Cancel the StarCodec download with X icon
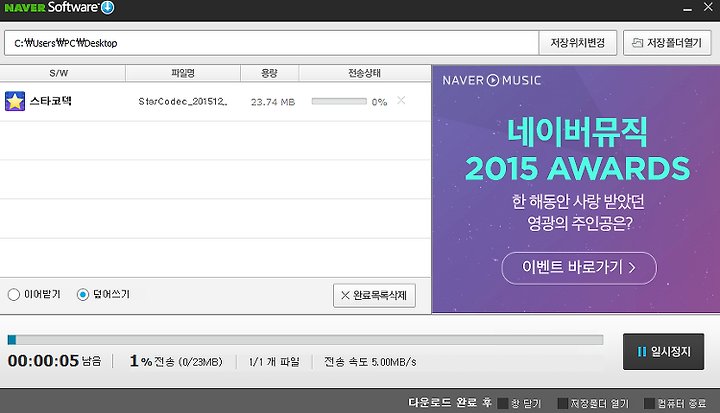 (x=401, y=100)
